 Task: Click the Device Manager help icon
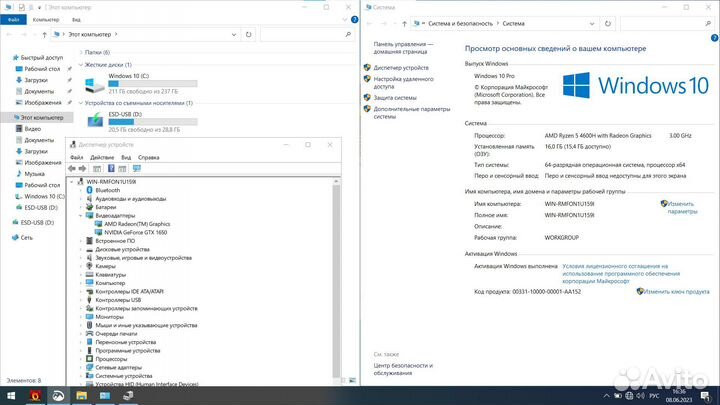[x=111, y=169]
